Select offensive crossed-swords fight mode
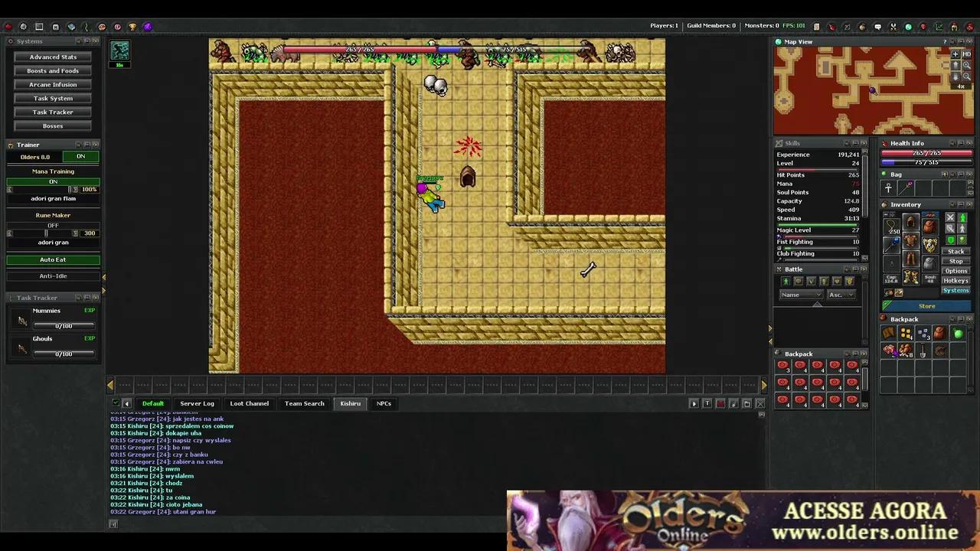Viewport: 980px width, 551px height. pos(950,217)
